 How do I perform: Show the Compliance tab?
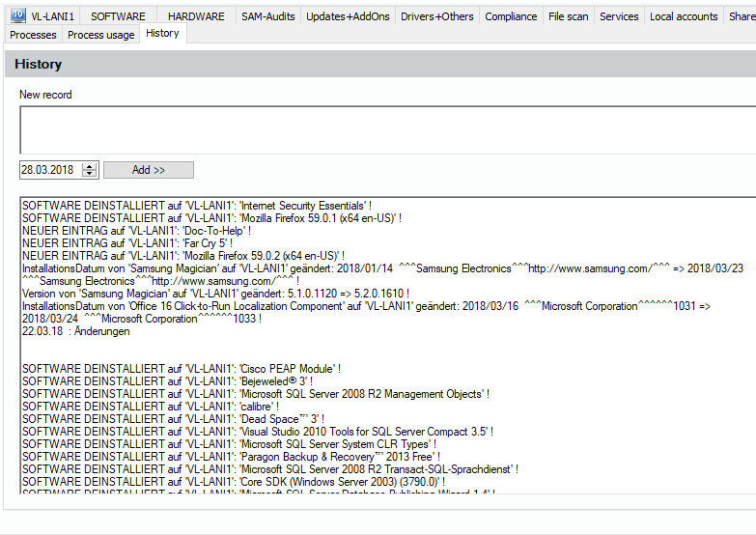pyautogui.click(x=511, y=16)
